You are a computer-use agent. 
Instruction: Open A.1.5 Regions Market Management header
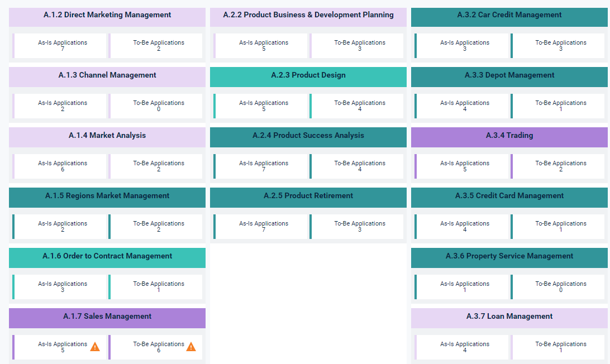click(107, 196)
